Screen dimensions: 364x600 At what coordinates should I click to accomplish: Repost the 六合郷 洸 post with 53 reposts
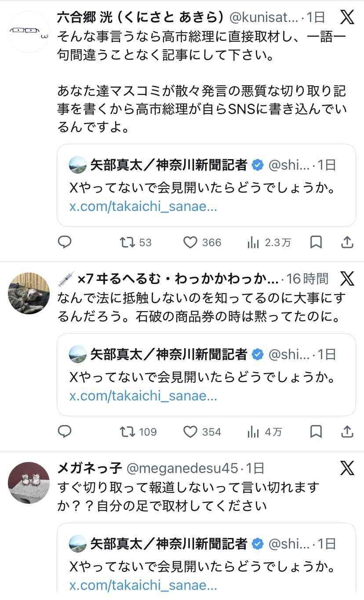click(x=127, y=242)
